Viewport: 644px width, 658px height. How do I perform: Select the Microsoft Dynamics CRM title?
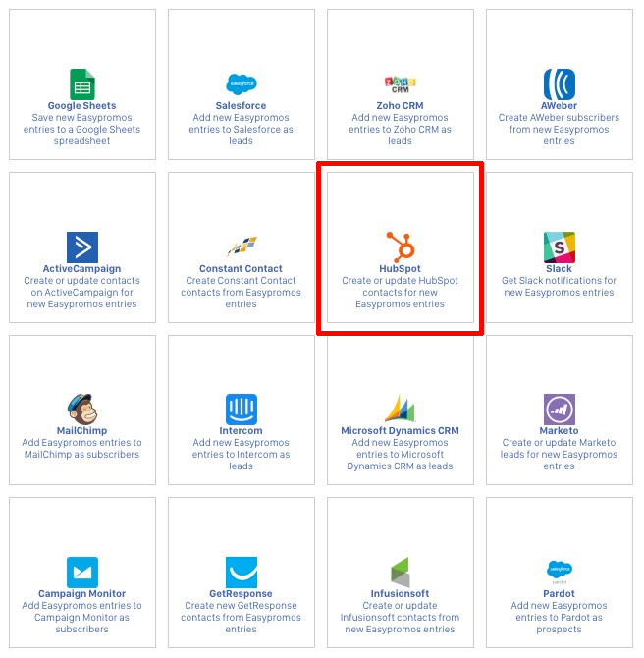[x=400, y=430]
